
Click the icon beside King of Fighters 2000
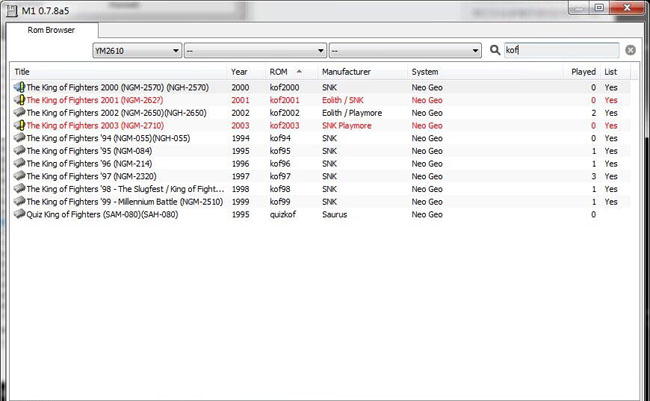click(19, 87)
